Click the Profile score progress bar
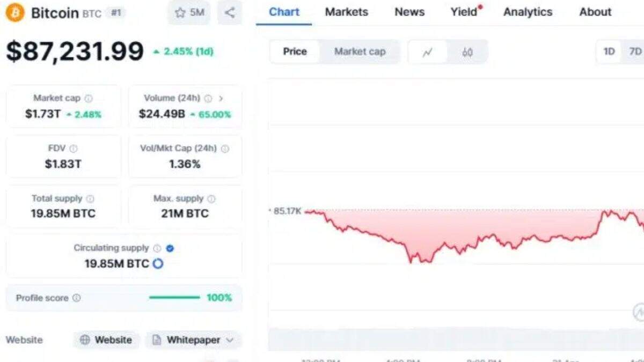The width and height of the screenshot is (644, 362). pos(174,298)
